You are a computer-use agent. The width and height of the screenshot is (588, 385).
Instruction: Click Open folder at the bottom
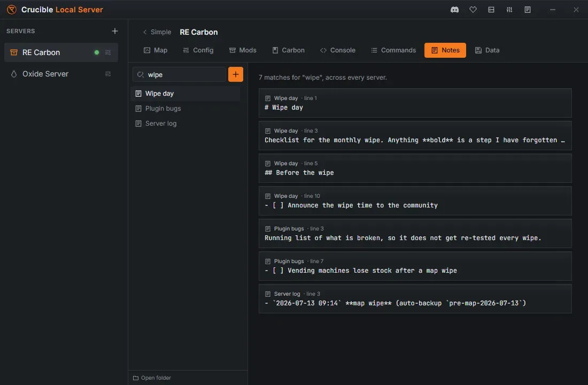click(152, 378)
